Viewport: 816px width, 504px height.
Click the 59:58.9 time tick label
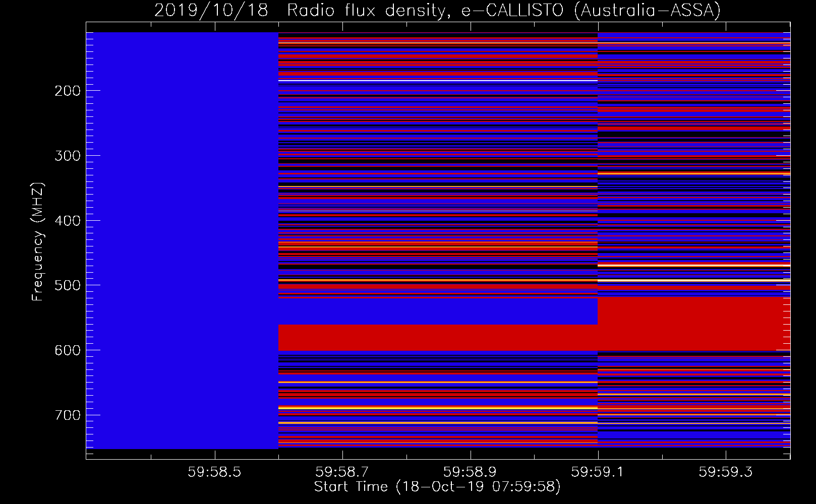(x=470, y=472)
